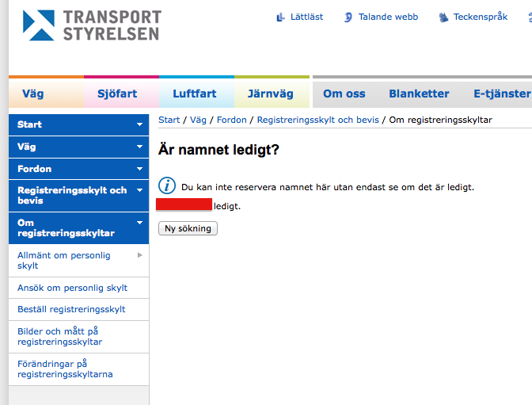Open the Luftfart tab
Screen dimensions: 532x405
195,94
